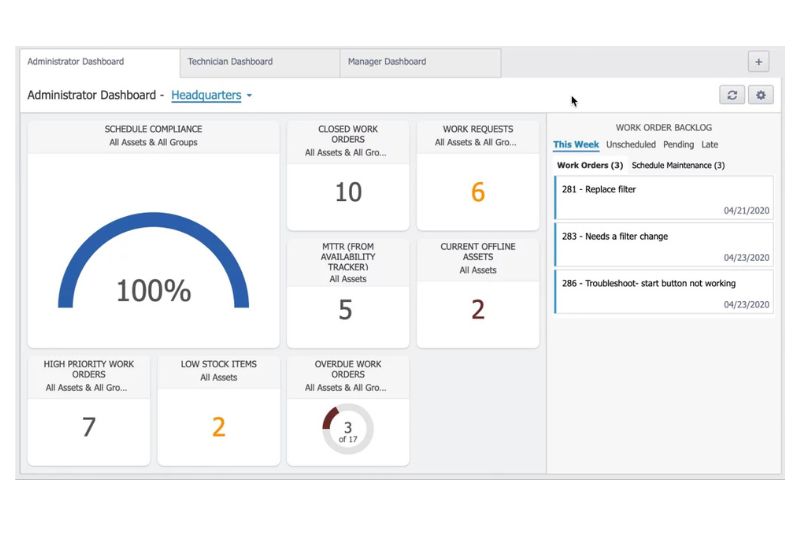
Task: Show Schedule Maintenance (3) list
Action: tap(678, 165)
